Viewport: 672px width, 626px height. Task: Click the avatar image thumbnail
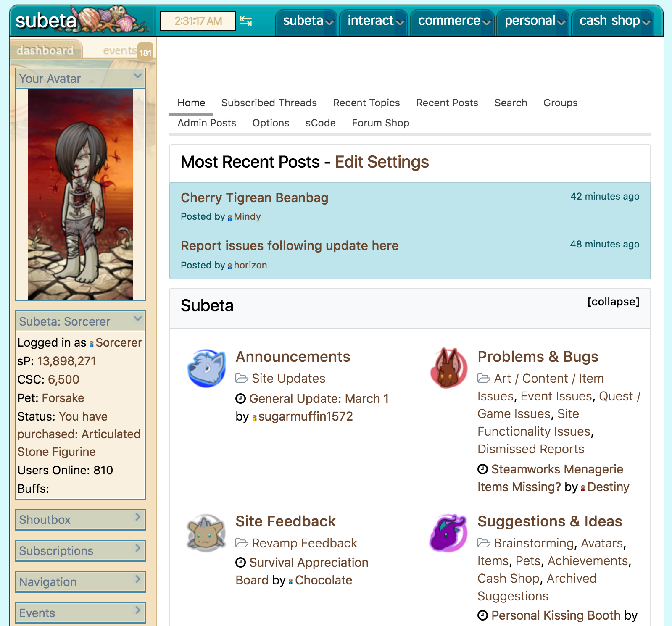[80, 194]
